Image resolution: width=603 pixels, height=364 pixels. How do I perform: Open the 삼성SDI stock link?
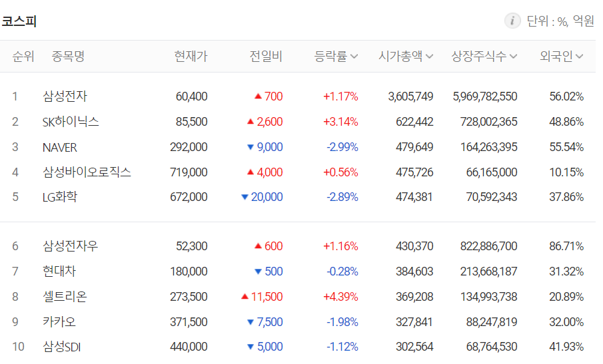click(x=61, y=347)
